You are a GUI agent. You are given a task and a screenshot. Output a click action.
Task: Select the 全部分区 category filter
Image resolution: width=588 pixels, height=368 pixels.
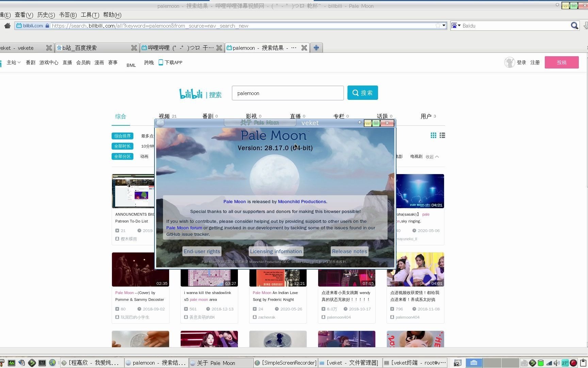point(122,156)
